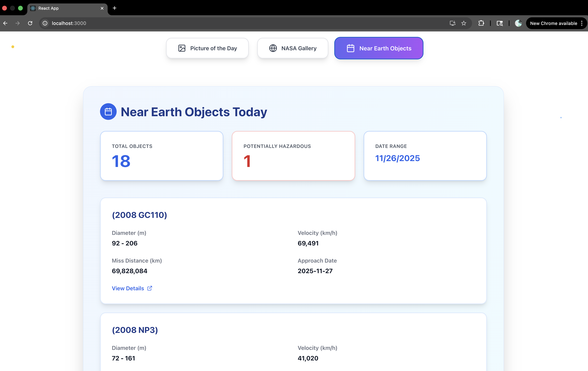Go back with the browser back arrow
The width and height of the screenshot is (588, 371).
(5, 23)
